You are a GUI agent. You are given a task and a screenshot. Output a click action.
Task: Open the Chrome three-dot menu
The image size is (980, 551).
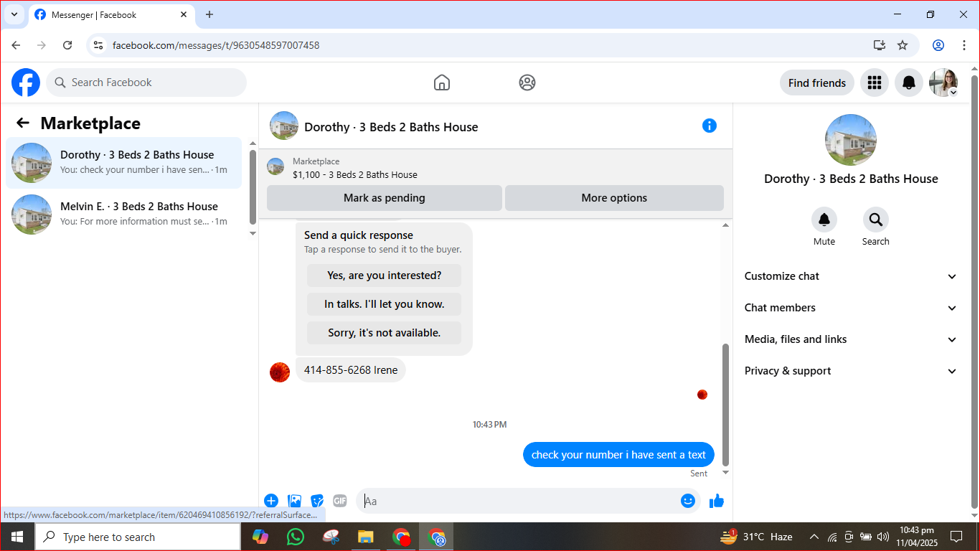point(964,45)
